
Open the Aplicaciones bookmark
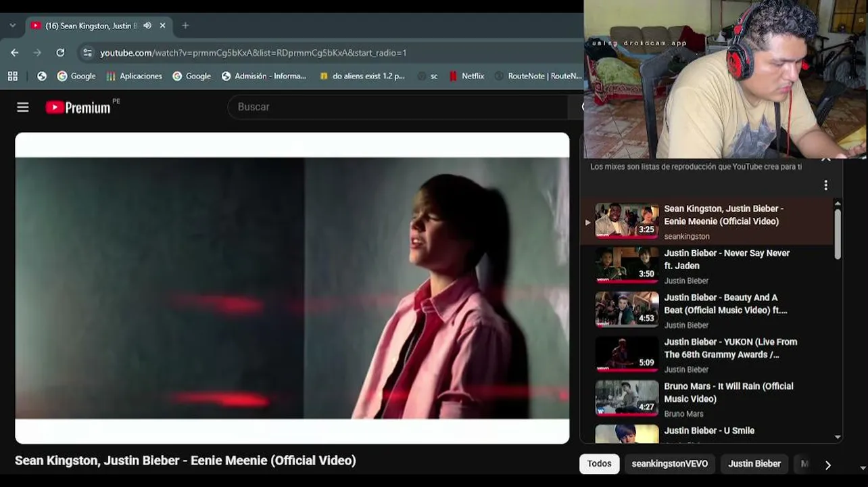(134, 76)
